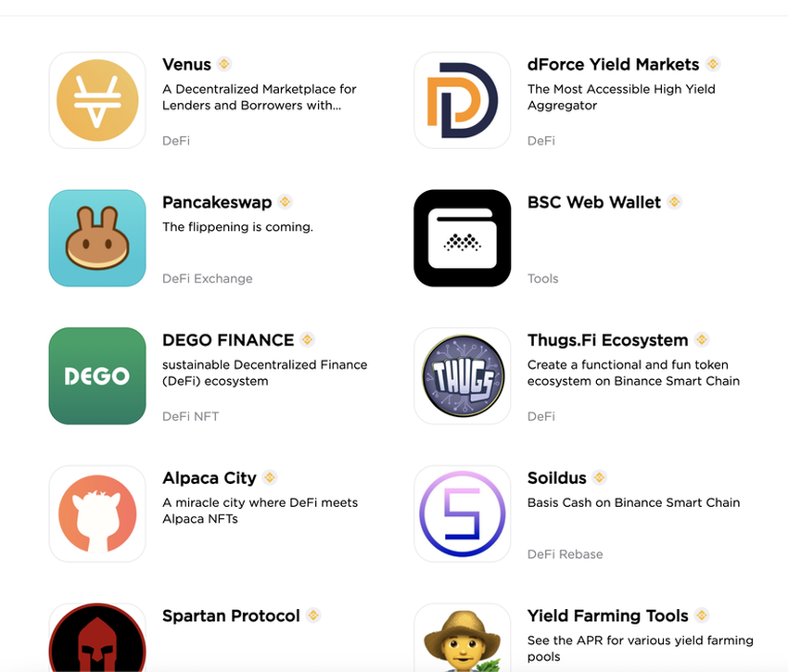
Task: Open the Thugs.Fi round logo
Action: (x=463, y=376)
